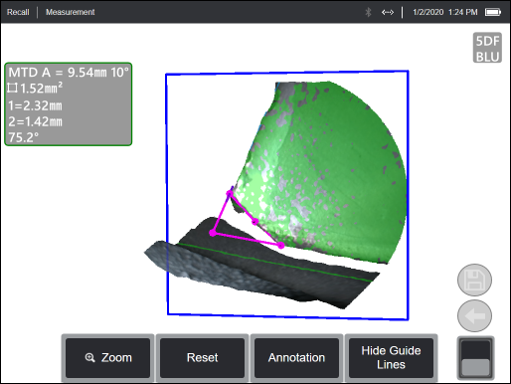Select the left magenta cursor point
Image resolution: width=511 pixels, height=384 pixels.
point(213,233)
